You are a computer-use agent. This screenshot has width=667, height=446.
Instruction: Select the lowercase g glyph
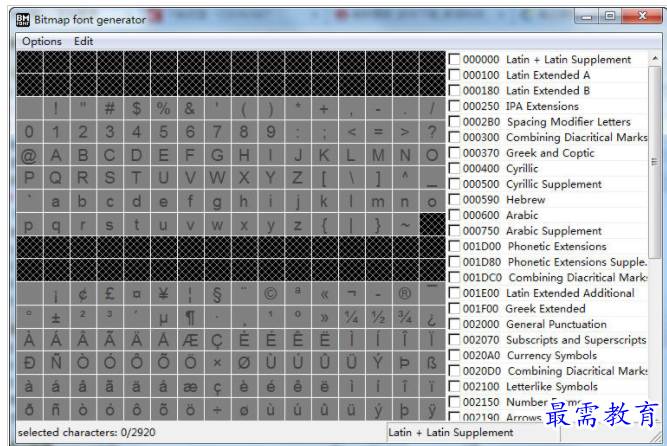point(217,201)
